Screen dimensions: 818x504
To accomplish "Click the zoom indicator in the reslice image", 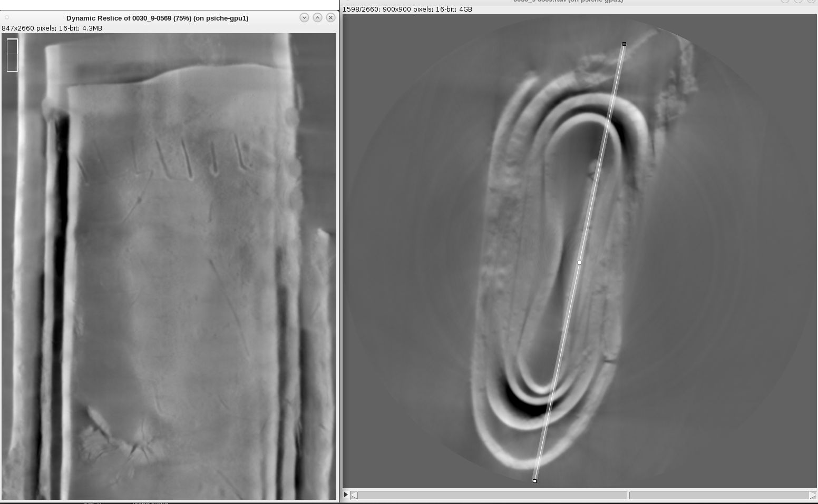I will pos(12,55).
